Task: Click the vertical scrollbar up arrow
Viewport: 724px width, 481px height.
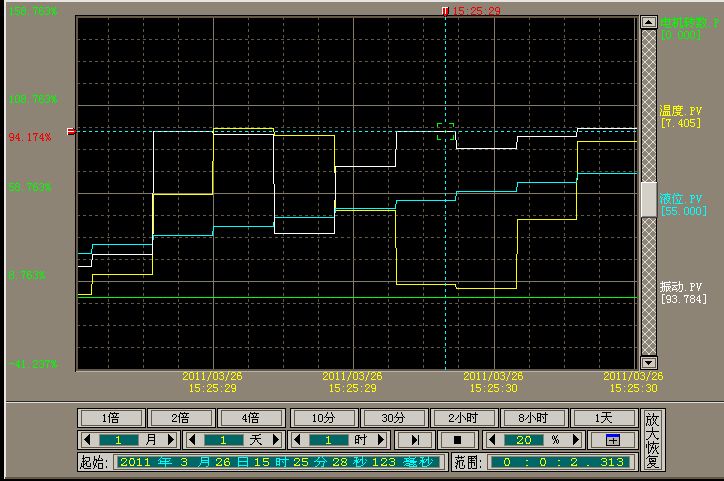Action: (649, 22)
